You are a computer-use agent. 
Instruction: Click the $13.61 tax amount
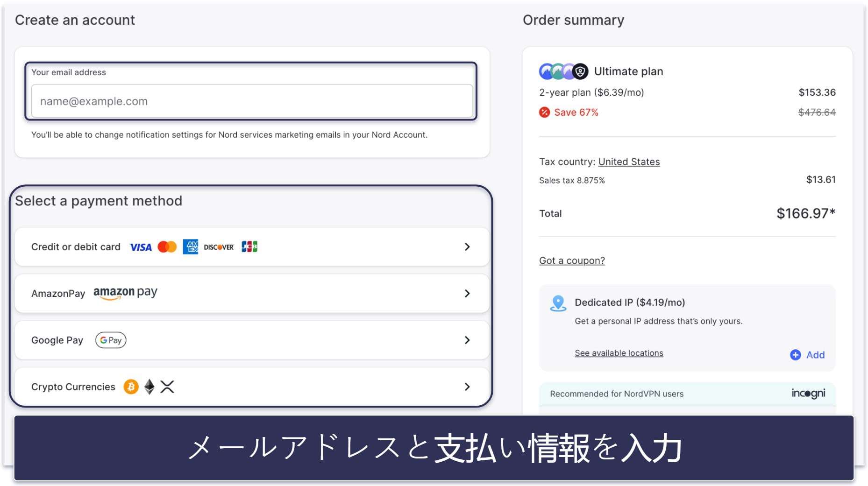click(x=821, y=180)
